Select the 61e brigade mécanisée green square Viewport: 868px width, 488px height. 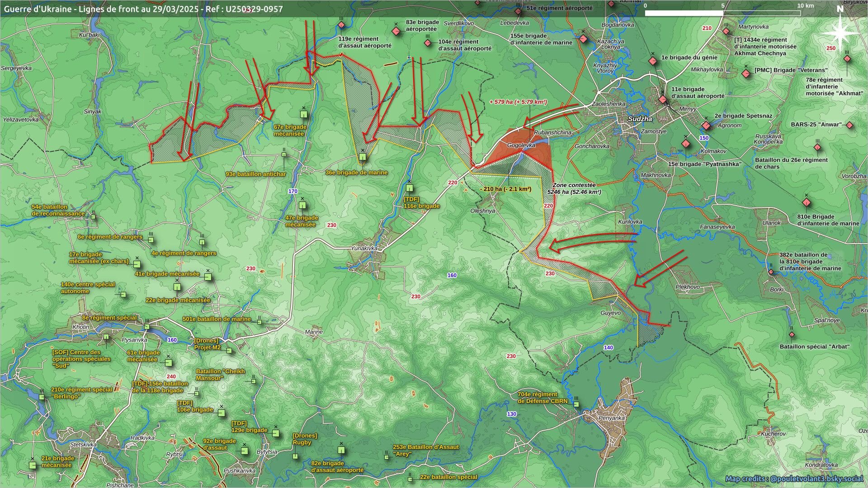169,362
